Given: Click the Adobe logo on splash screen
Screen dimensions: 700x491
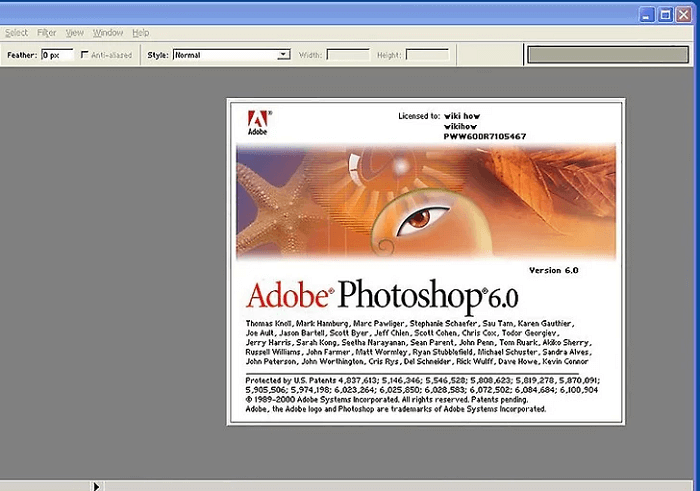Looking at the screenshot, I should [x=258, y=123].
